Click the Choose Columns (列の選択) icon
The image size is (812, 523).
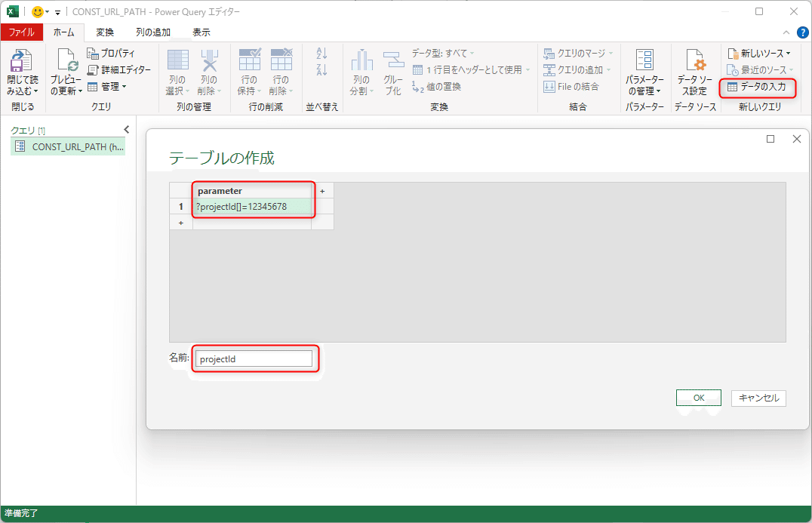pyautogui.click(x=177, y=60)
